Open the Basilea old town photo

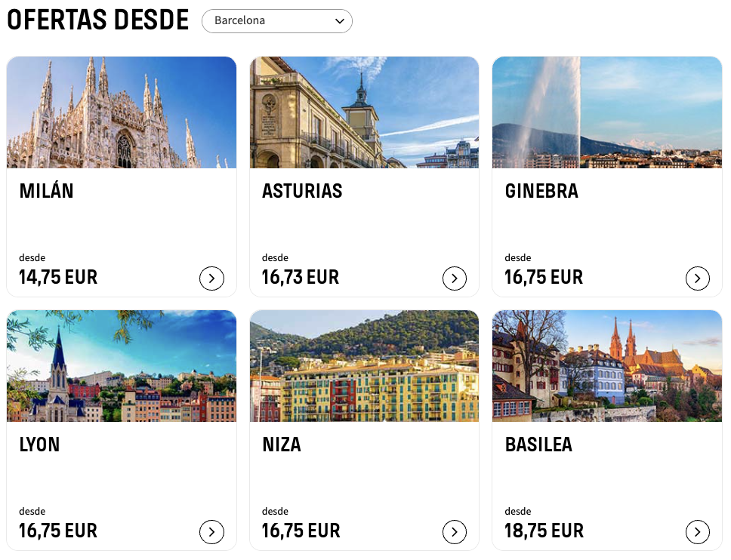[x=607, y=366]
